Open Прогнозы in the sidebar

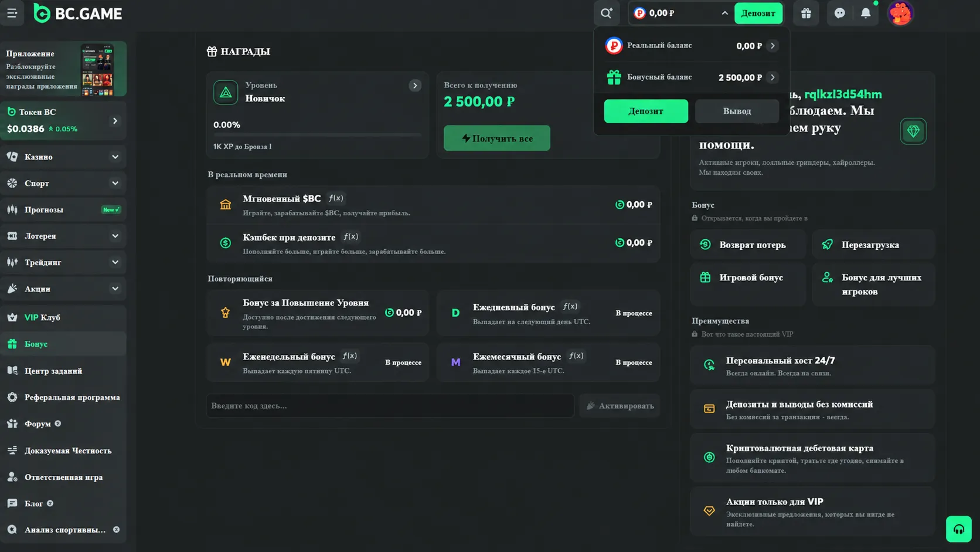click(x=63, y=209)
